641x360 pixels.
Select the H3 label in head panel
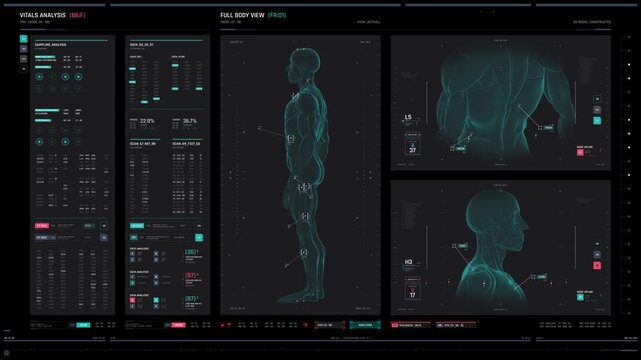[408, 262]
